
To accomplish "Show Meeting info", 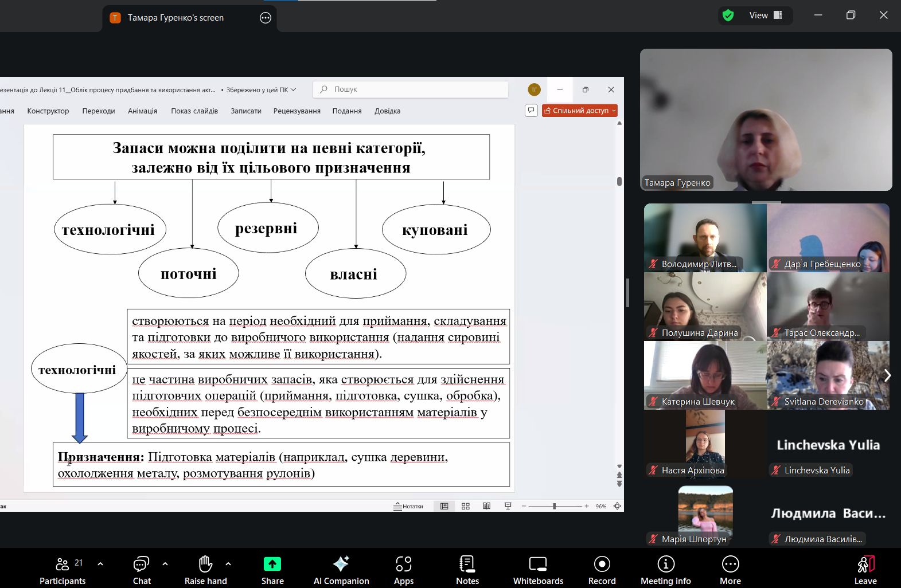I will (666, 570).
